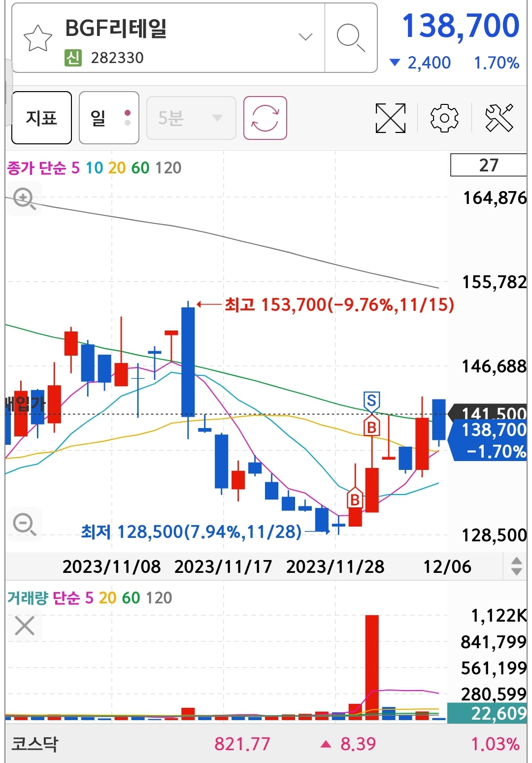Refresh the chart with the circular arrows button
The width and height of the screenshot is (532, 763).
click(x=265, y=118)
